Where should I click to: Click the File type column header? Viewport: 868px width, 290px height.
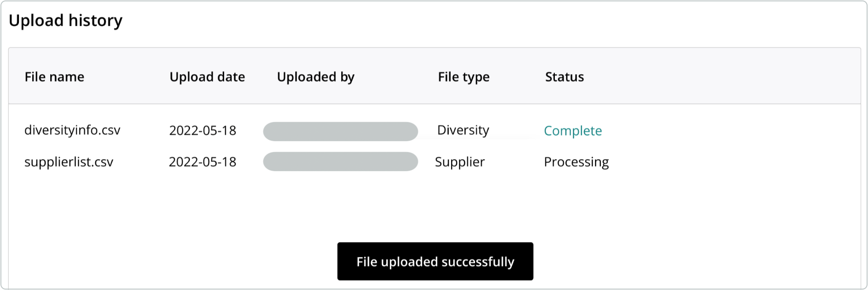(x=464, y=77)
